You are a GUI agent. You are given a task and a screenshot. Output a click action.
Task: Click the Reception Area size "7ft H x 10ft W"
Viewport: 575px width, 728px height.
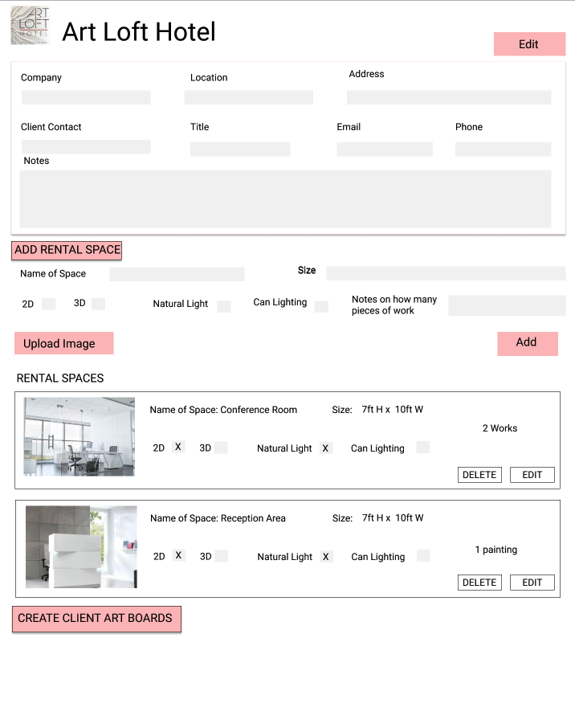click(393, 517)
